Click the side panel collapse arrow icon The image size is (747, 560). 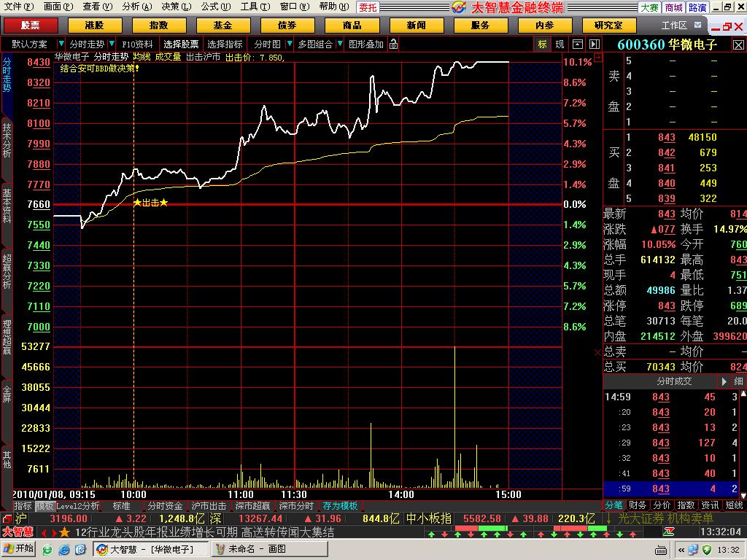point(594,44)
